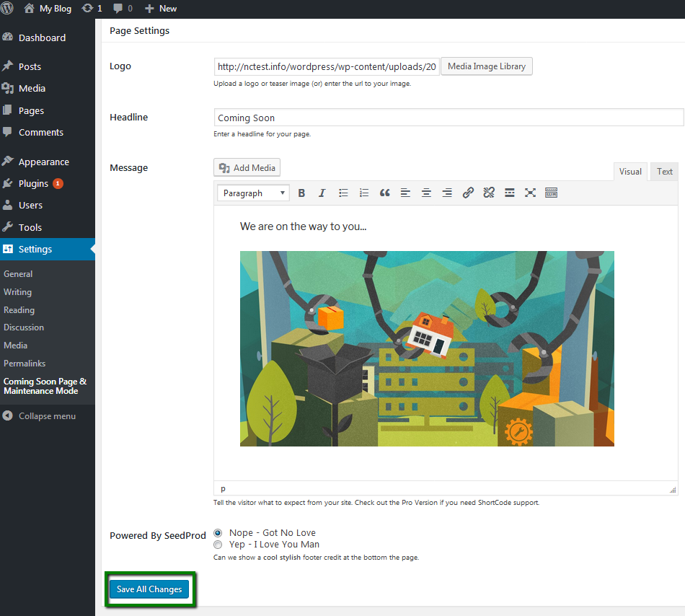Open the Dashboard menu
The height and width of the screenshot is (616, 685).
tap(47, 38)
